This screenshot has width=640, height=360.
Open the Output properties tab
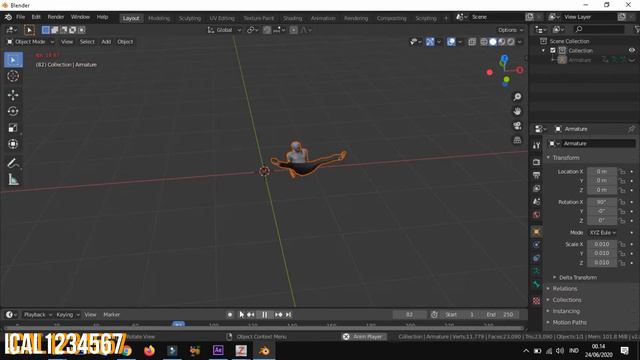(536, 176)
